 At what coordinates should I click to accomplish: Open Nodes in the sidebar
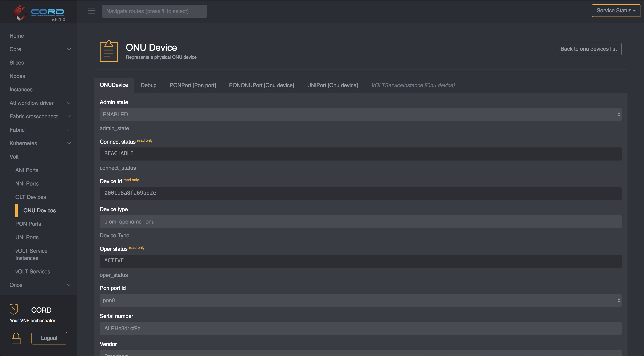coord(17,76)
